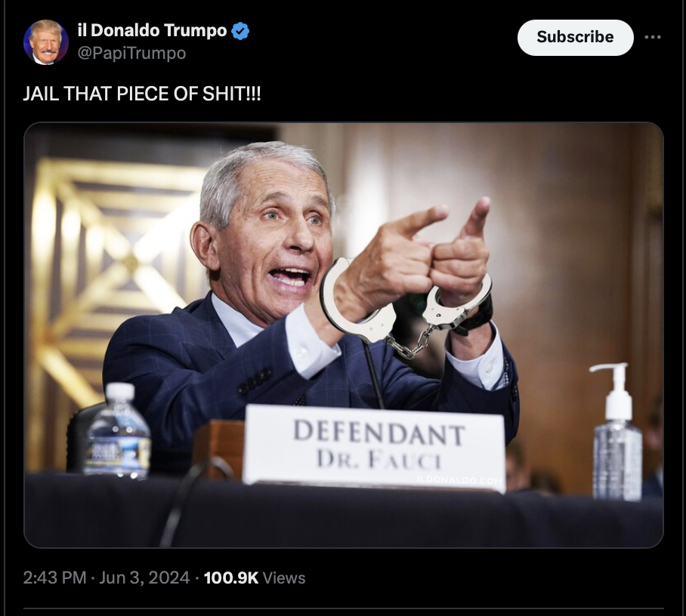Click the DEFENDANT nameplate in the photo
Viewport: 686px width, 616px height.
point(375,448)
